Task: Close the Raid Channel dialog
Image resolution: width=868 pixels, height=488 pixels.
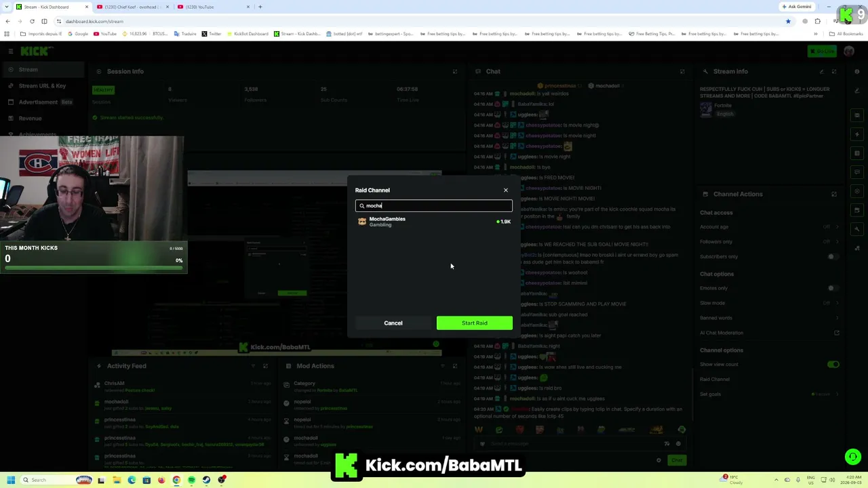Action: point(505,190)
